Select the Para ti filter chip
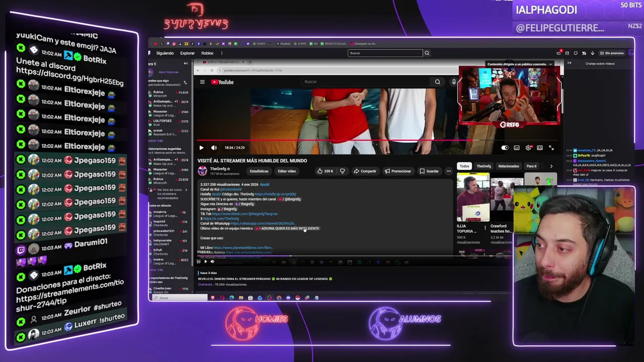Viewport: 644px width, 362px height. [531, 166]
